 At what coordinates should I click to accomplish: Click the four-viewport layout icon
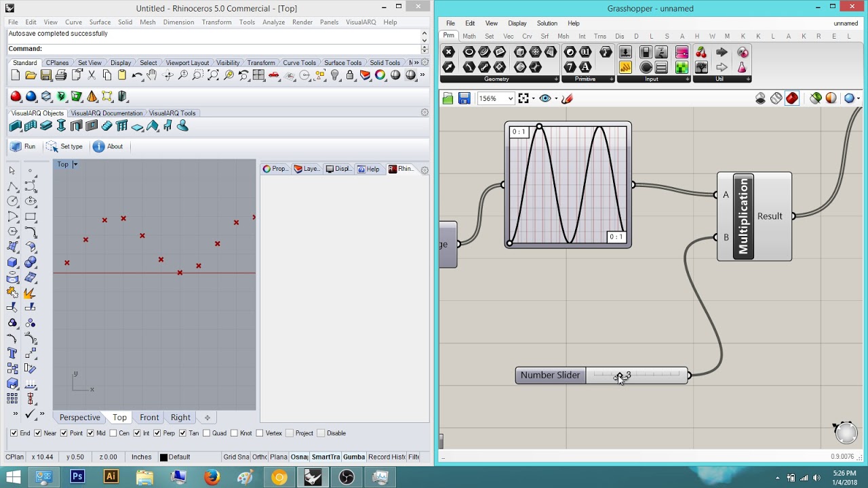pyautogui.click(x=258, y=75)
